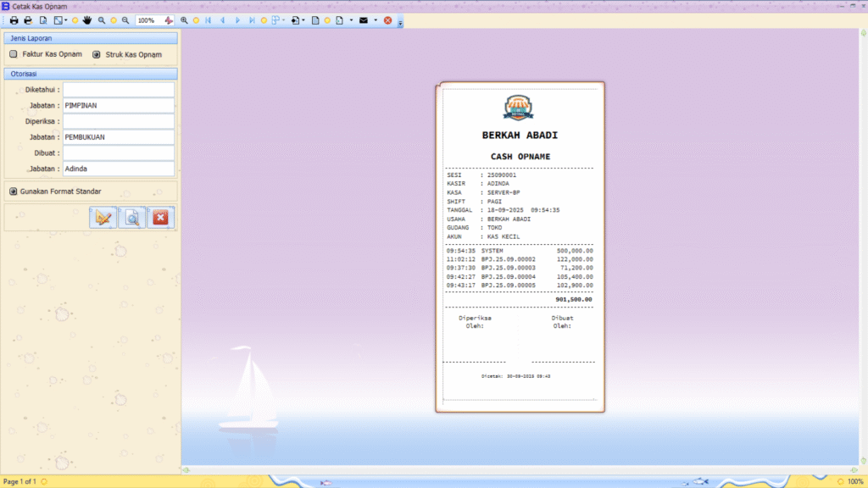This screenshot has width=868, height=488.
Task: Open the zoom percentage 100% combo box
Action: [x=147, y=19]
